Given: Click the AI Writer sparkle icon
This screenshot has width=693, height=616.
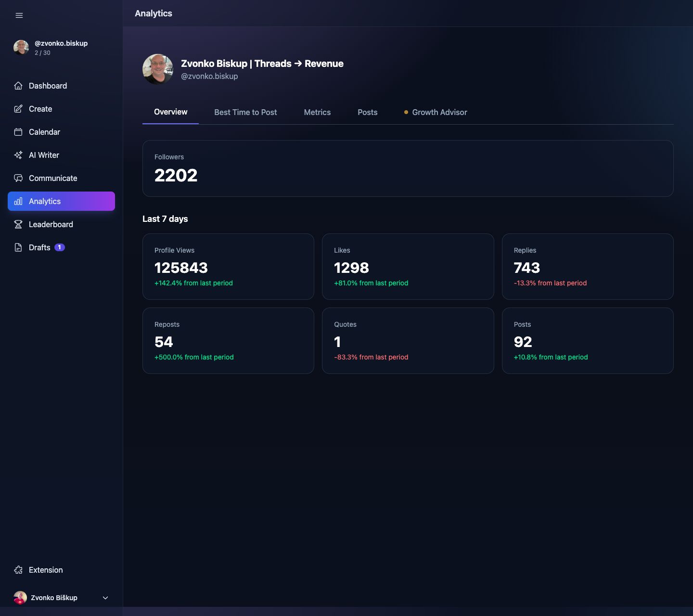Looking at the screenshot, I should (18, 155).
